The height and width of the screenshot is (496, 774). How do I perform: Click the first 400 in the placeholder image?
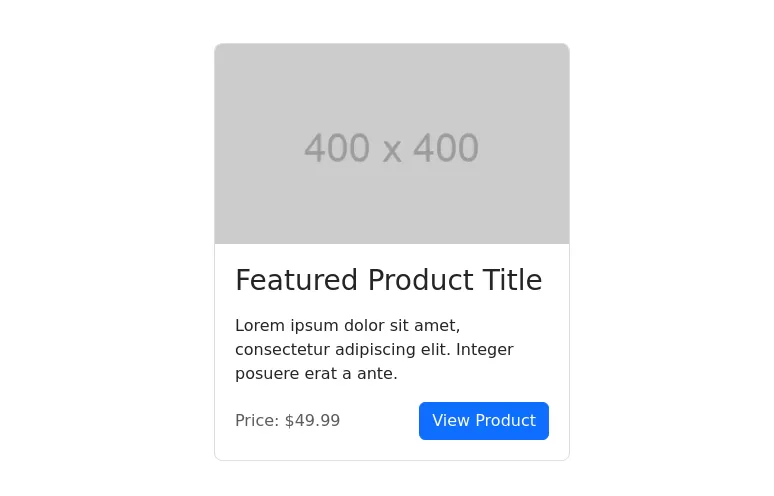coord(337,149)
